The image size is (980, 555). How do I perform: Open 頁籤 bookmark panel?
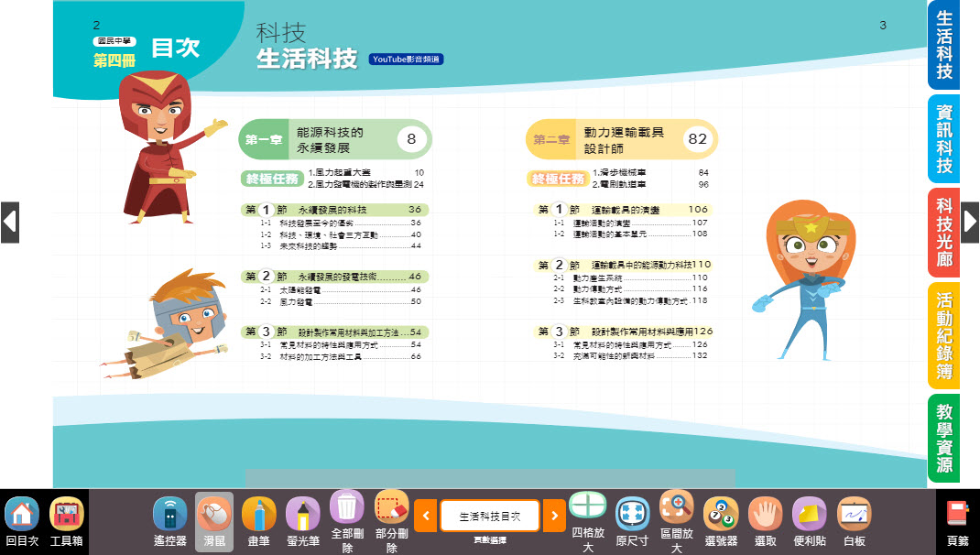pyautogui.click(x=957, y=522)
